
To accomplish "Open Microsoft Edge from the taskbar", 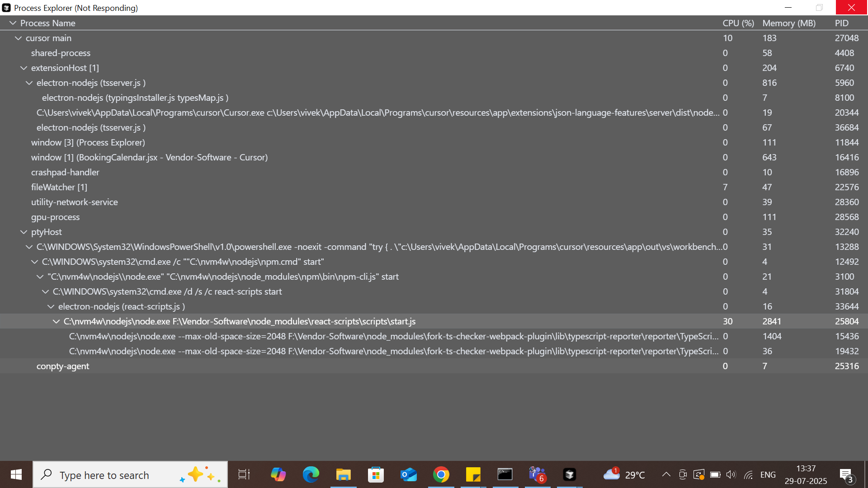I will (311, 474).
